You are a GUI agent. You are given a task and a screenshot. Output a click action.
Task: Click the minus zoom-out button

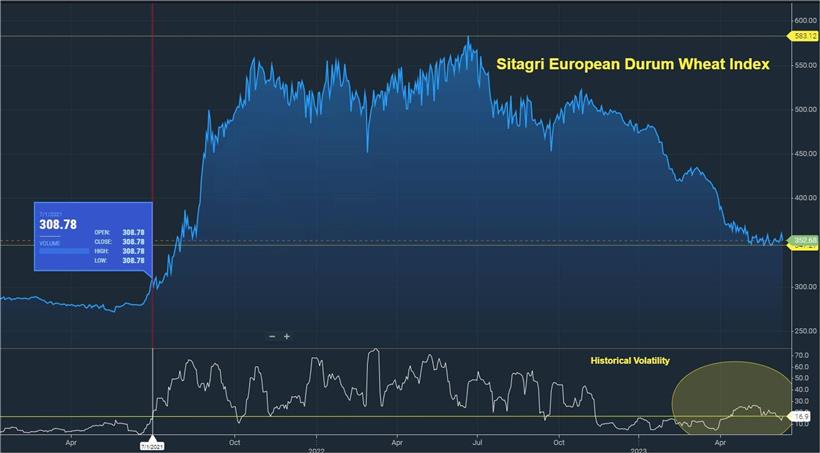[272, 337]
